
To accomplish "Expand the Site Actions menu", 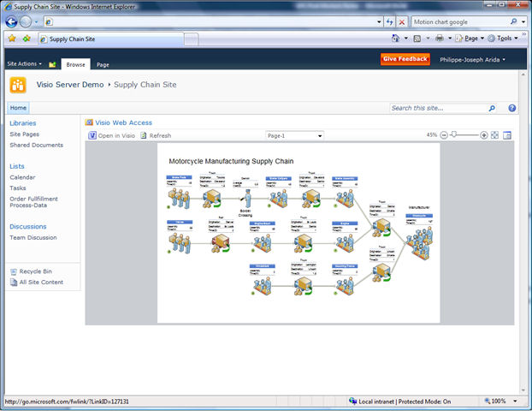I will [25, 64].
